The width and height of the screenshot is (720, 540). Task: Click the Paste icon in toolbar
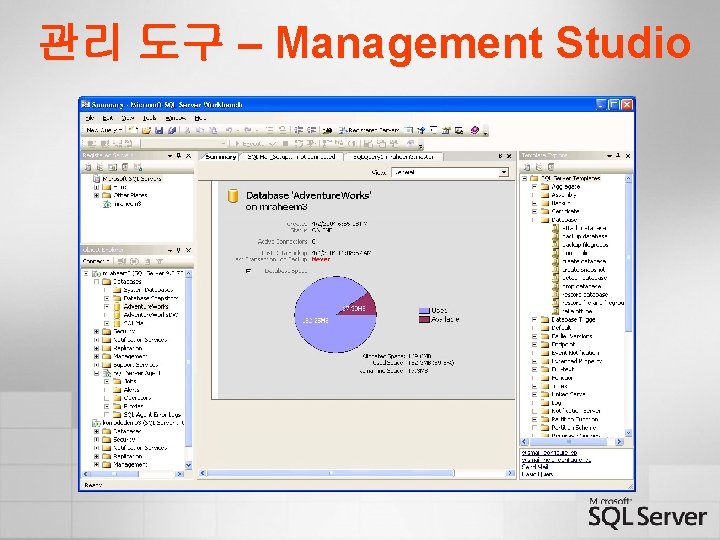(x=213, y=130)
